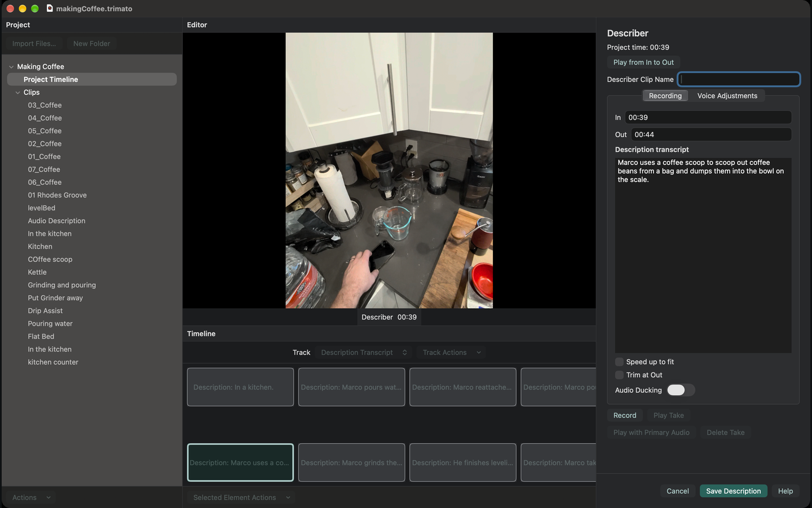This screenshot has width=812, height=508.
Task: Check the Trim at Out option
Action: point(619,375)
